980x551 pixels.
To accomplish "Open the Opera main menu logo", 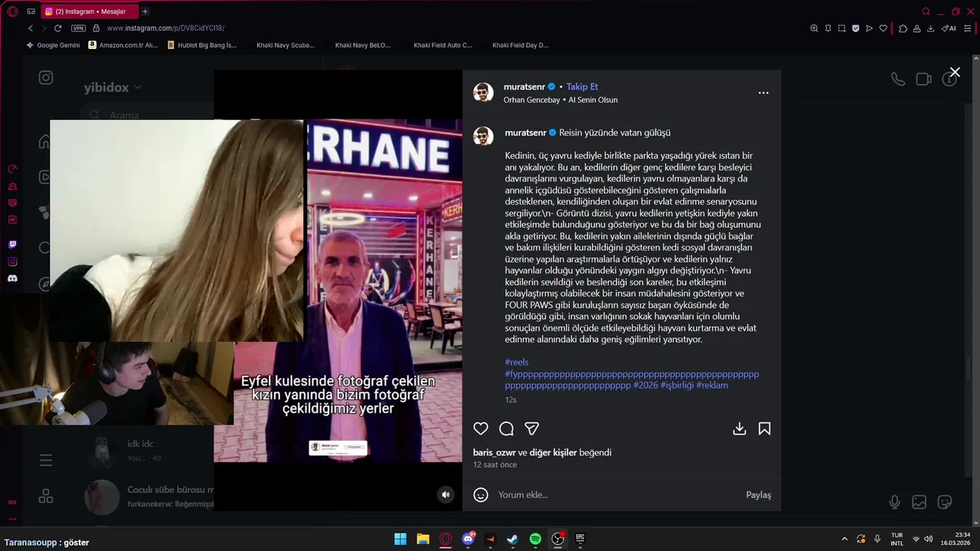I will click(x=12, y=11).
